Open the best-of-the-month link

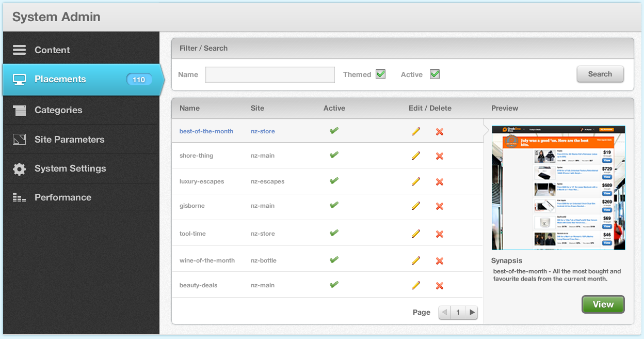coord(206,131)
